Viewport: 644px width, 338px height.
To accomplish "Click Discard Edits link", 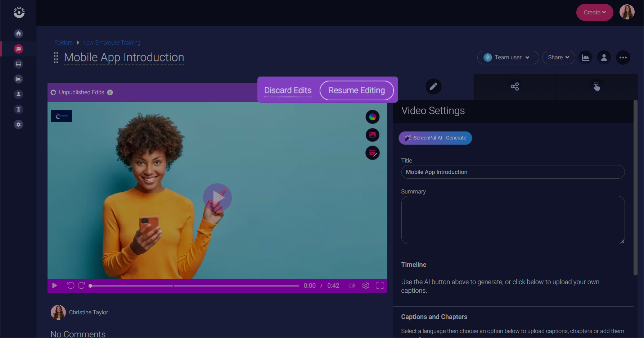I will click(x=288, y=90).
